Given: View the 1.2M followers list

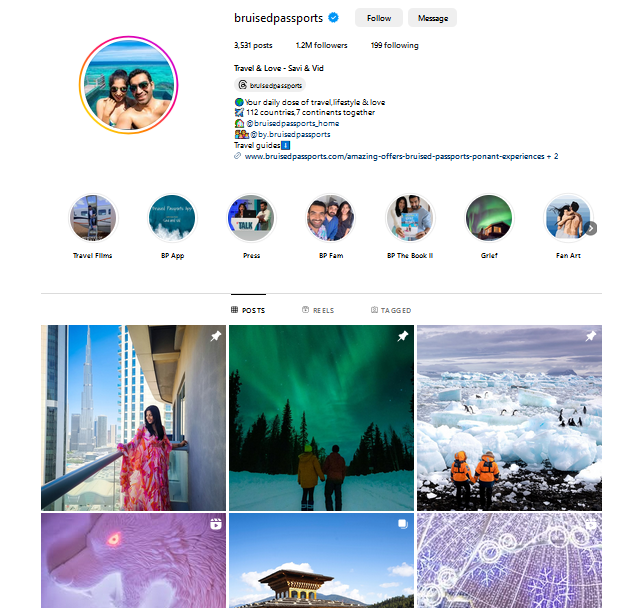Looking at the screenshot, I should 322,45.
